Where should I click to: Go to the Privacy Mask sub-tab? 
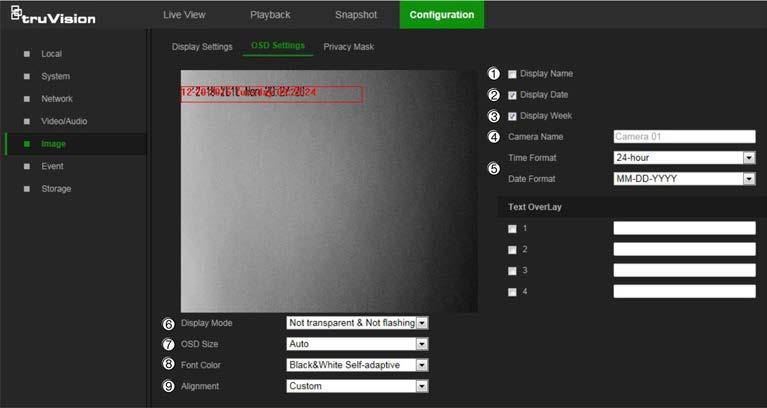coord(349,47)
